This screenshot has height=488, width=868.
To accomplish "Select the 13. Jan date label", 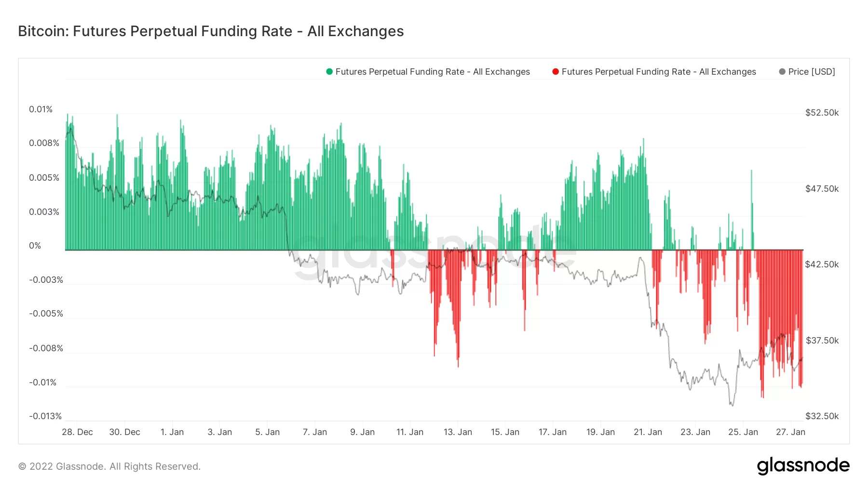I will click(458, 432).
